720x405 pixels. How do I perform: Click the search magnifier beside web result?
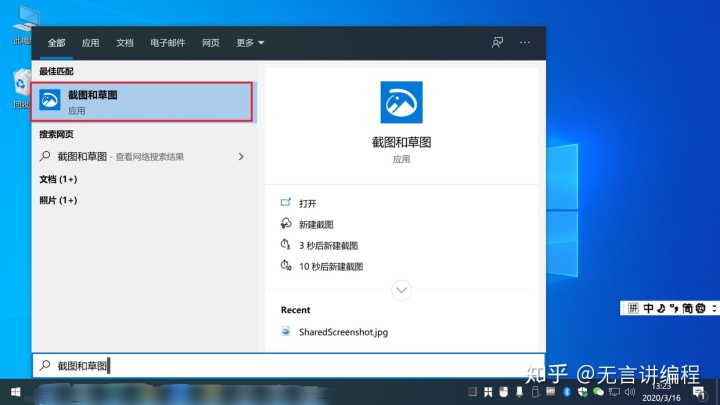point(45,156)
